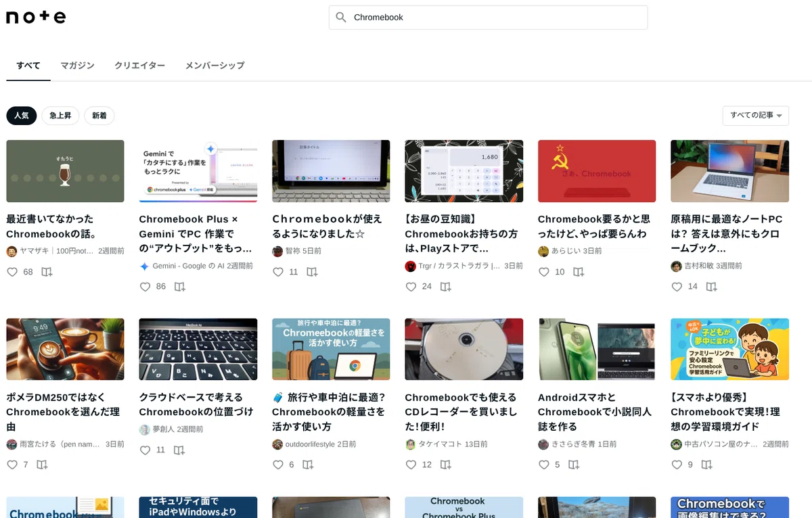Open the luggage travel illustration thumbnail

pos(331,350)
